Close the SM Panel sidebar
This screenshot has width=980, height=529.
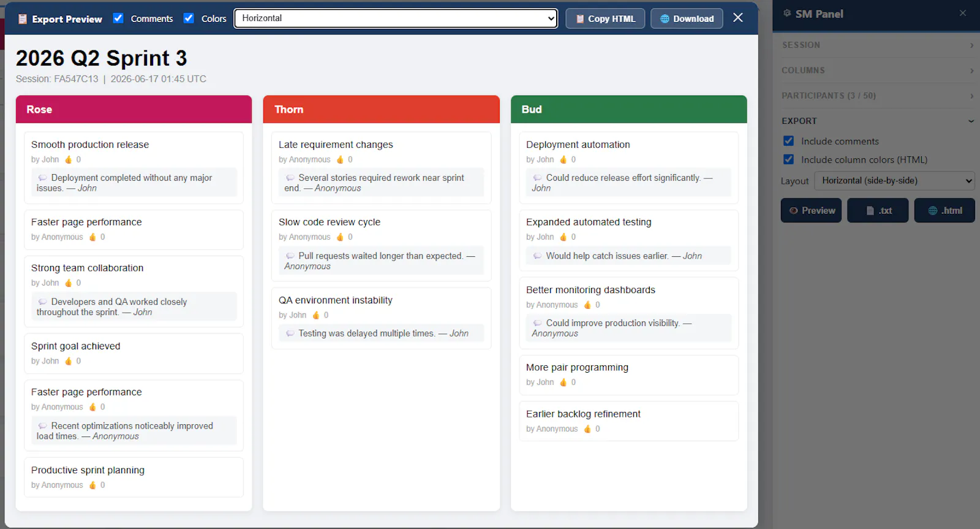pos(963,13)
